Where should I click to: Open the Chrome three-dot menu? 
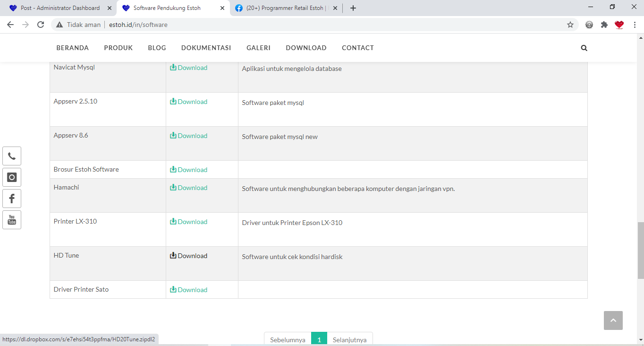(635, 25)
